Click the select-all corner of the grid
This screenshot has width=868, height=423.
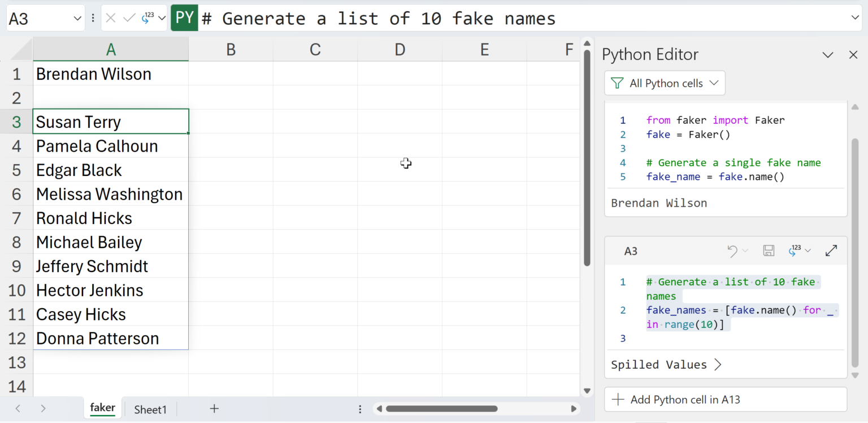coord(21,50)
